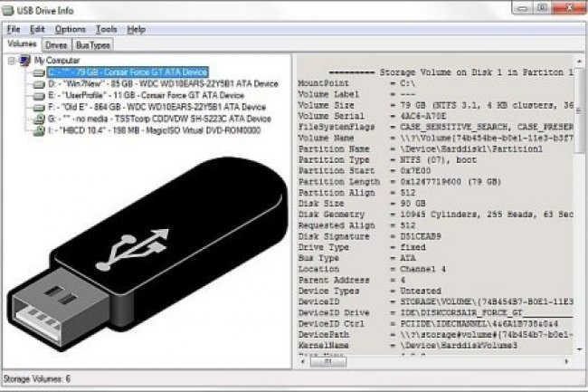The width and height of the screenshot is (588, 392).
Task: Click the MountPoint C:\ line
Action: coord(356,83)
